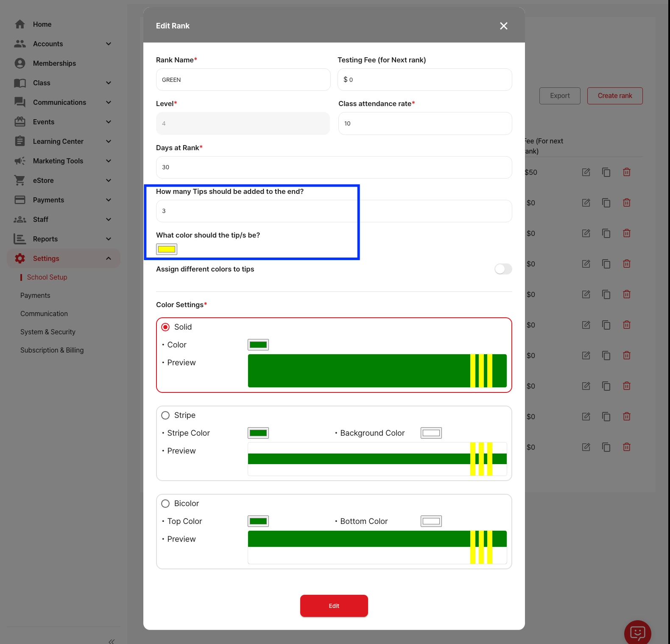
Task: Open the Stripe Background Color white swatch
Action: click(x=431, y=433)
